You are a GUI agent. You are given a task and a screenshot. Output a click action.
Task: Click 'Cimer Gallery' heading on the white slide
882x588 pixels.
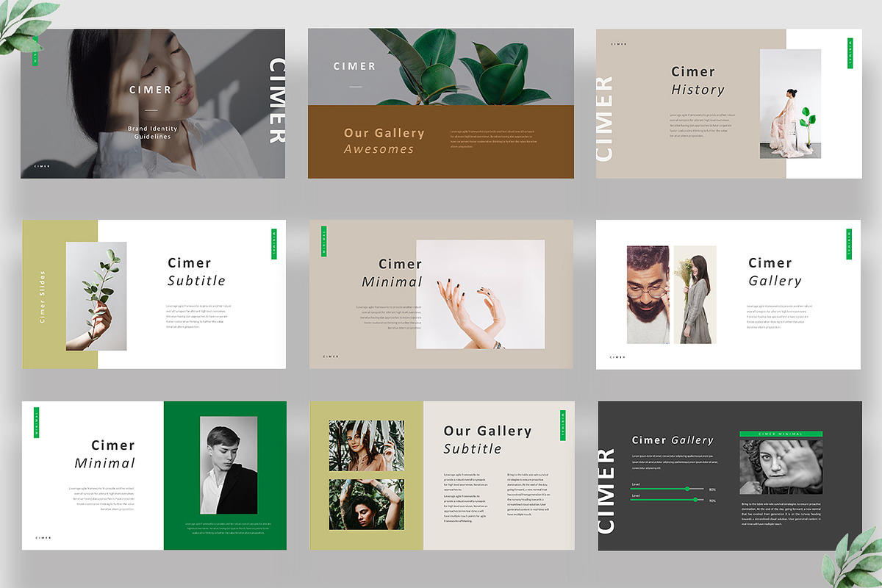[x=775, y=271]
